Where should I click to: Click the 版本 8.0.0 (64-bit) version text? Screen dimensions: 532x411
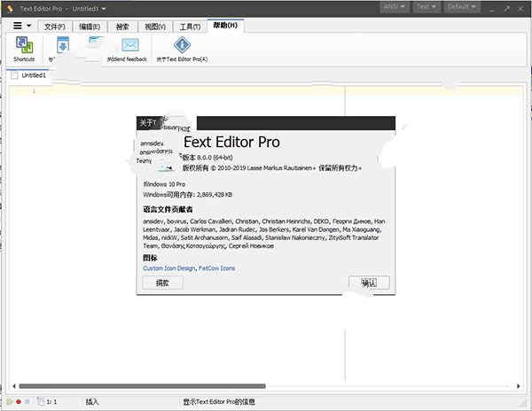click(x=207, y=157)
